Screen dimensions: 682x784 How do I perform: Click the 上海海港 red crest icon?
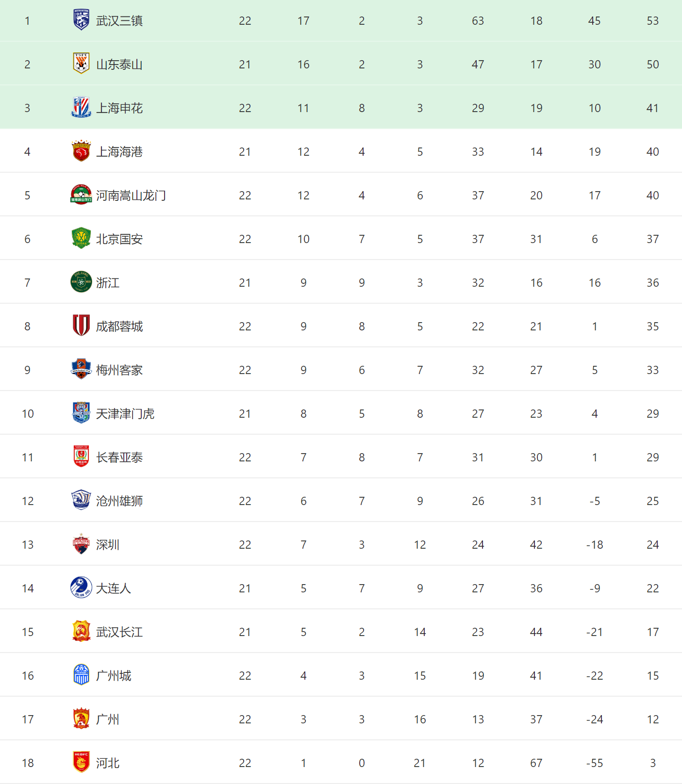click(x=81, y=151)
